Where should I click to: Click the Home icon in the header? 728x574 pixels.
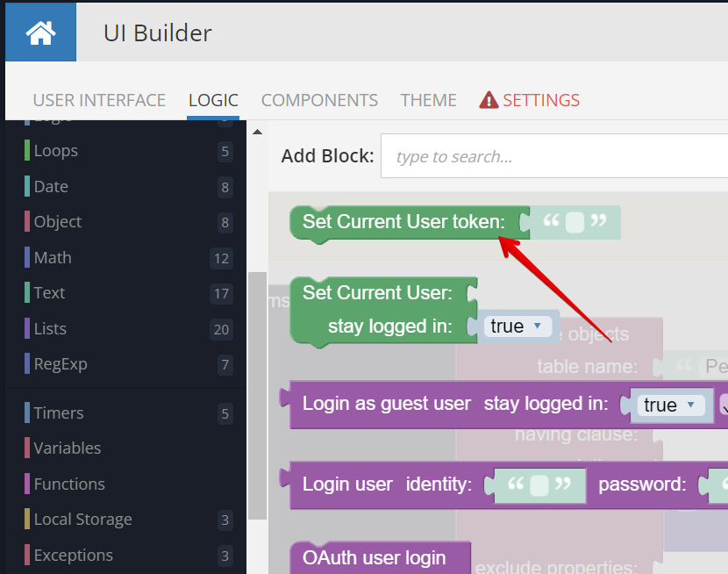tap(40, 32)
